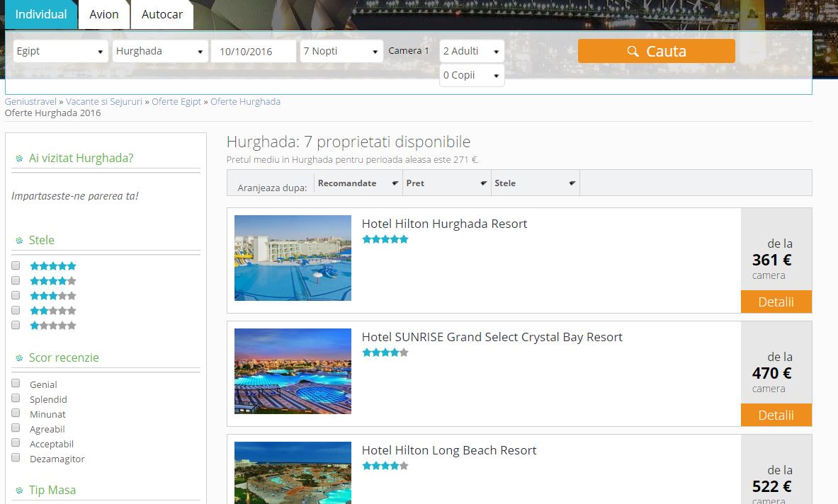
Task: Click the Hilton Hurghada Resort pool photo
Action: click(x=293, y=258)
